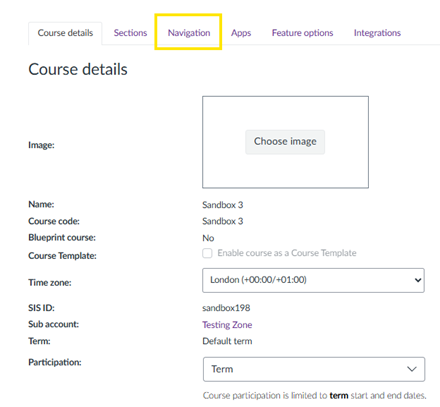Open the Feature options tab
This screenshot has height=407, width=440.
tap(302, 33)
